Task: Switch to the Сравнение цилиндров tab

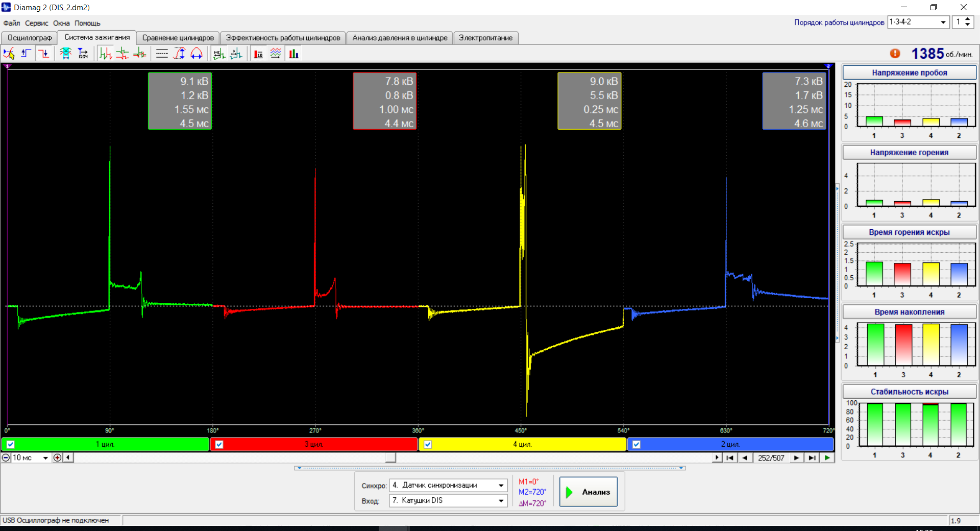Action: [x=178, y=38]
